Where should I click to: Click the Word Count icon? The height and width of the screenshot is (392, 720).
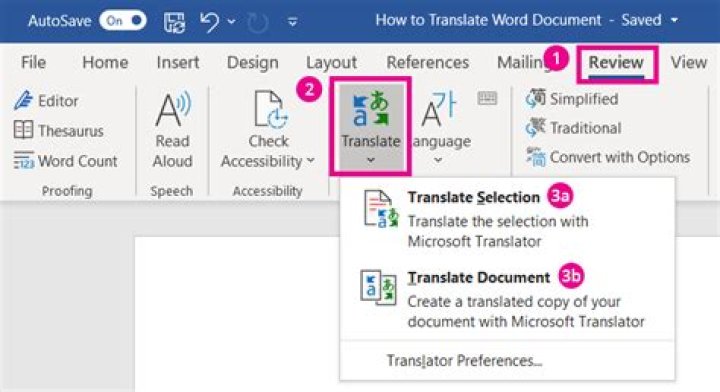pos(23,160)
